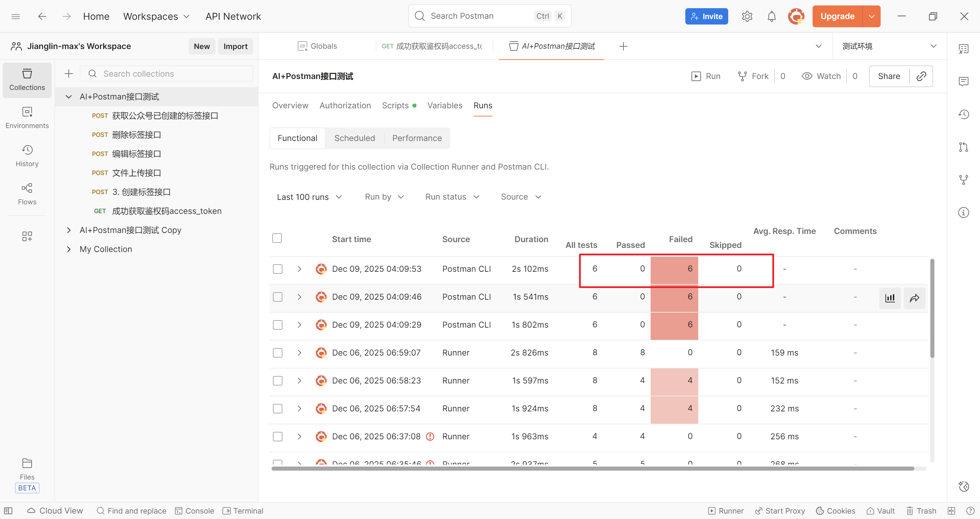Open the Source filter dropdown
The width and height of the screenshot is (980, 519).
pyautogui.click(x=521, y=197)
